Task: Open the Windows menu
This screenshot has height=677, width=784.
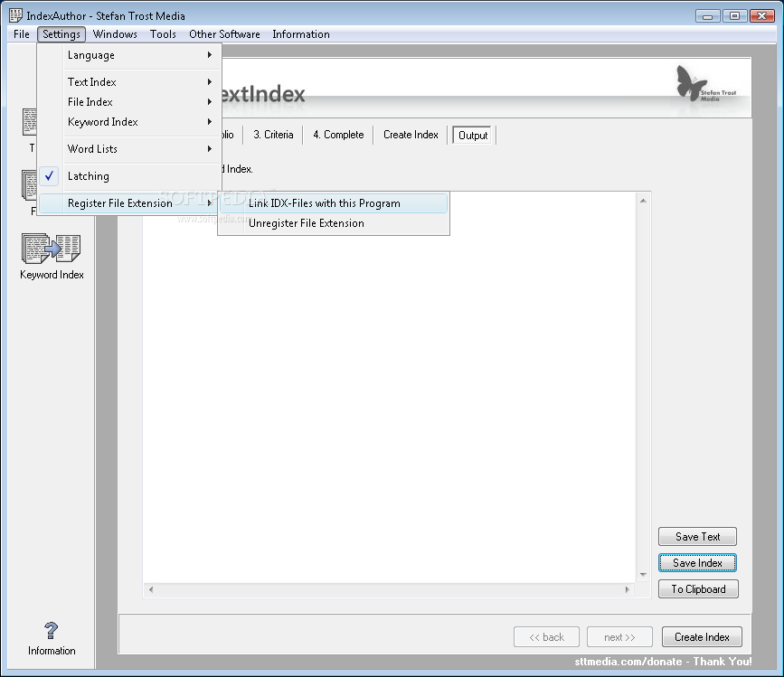Action: 115,34
